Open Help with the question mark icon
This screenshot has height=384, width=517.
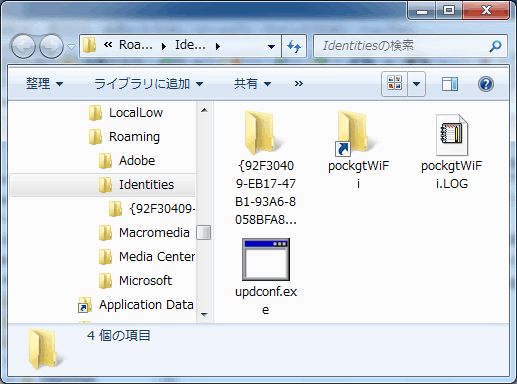pyautogui.click(x=486, y=84)
